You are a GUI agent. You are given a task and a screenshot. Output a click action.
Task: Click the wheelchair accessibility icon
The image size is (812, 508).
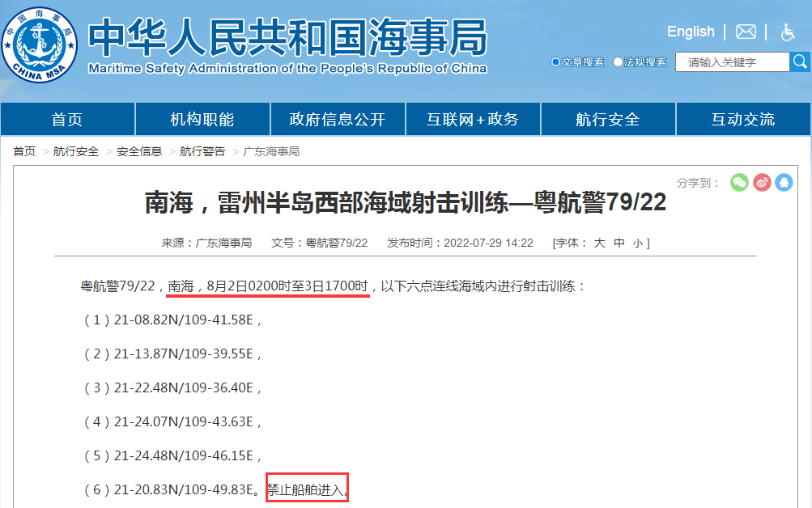coord(788,32)
